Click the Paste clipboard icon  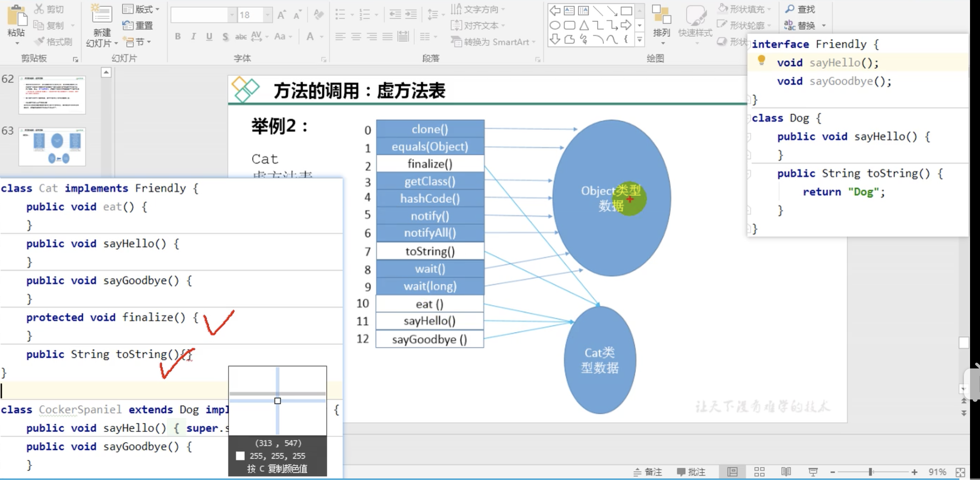[x=17, y=16]
